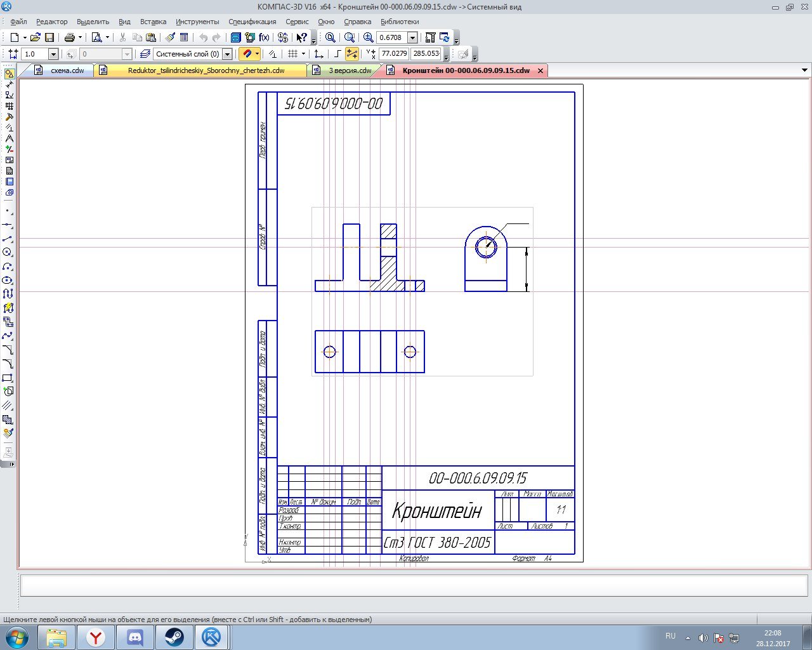This screenshot has width=812, height=650.
Task: Expand the zoom scale 0.6708 dropdown
Action: (x=412, y=37)
